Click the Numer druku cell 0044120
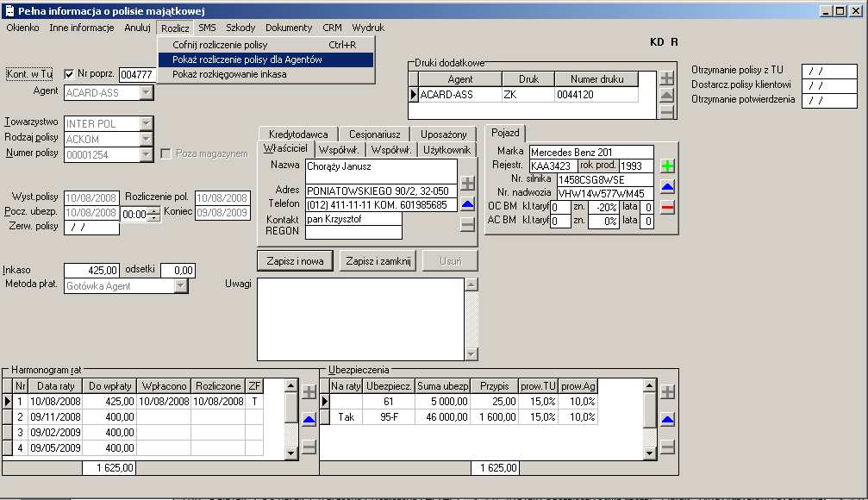Viewport: 868px width, 500px height. 596,95
